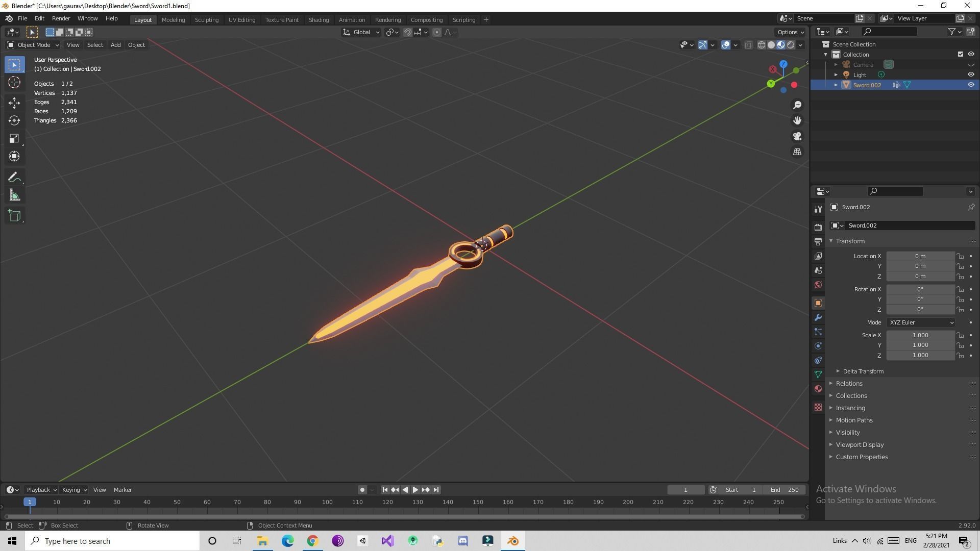Click the viewport Zoom magnifier icon
The height and width of the screenshot is (551, 980).
797,105
